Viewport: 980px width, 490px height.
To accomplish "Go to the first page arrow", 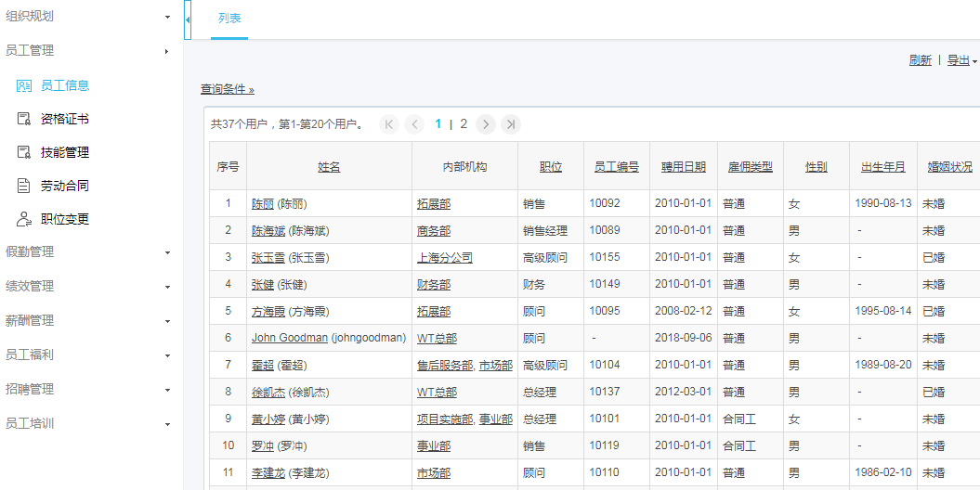I will (x=389, y=124).
